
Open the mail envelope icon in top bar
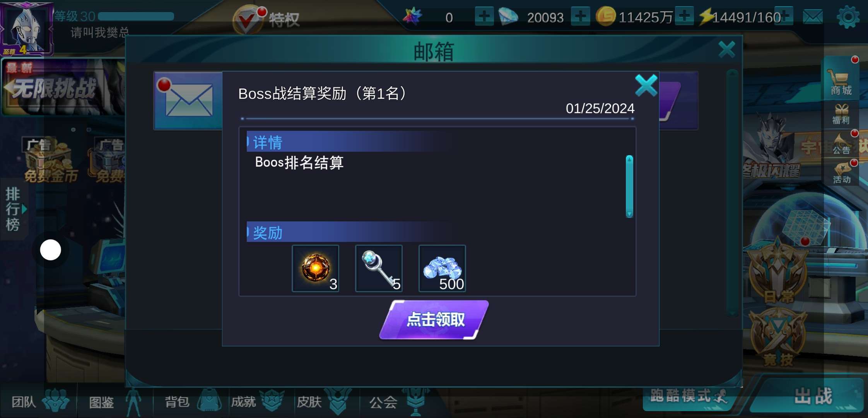coord(813,17)
